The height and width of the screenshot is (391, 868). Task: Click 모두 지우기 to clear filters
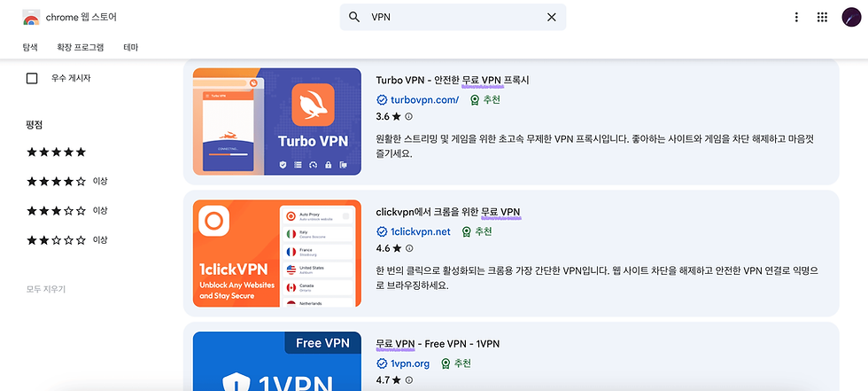point(46,289)
